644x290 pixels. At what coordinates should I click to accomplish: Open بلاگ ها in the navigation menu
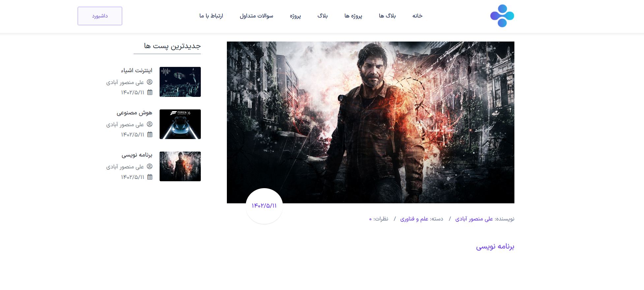(x=387, y=16)
